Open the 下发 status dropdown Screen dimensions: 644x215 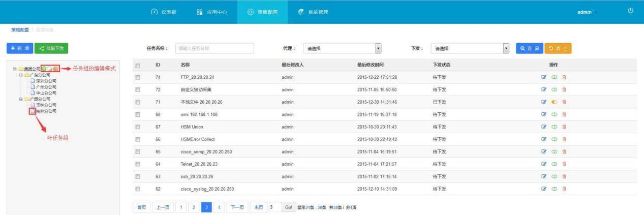click(470, 48)
